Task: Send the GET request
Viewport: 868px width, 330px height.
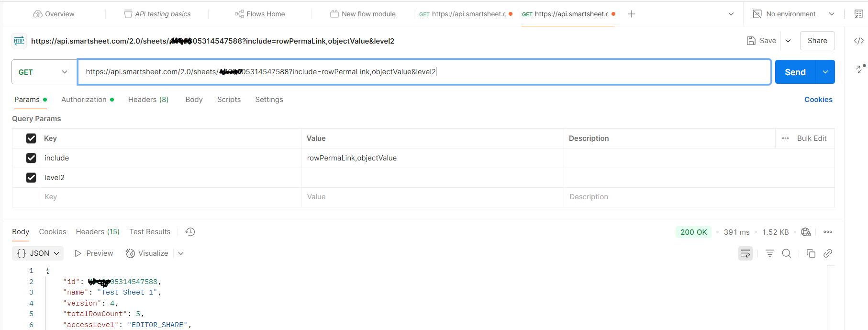Action: click(795, 72)
